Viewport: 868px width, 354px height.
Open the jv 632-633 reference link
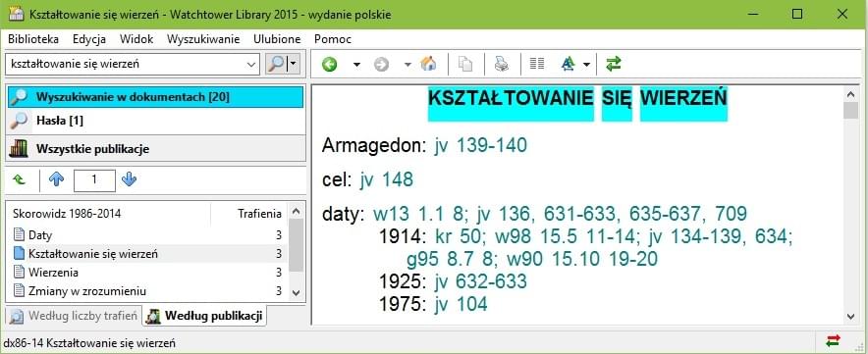tap(480, 281)
